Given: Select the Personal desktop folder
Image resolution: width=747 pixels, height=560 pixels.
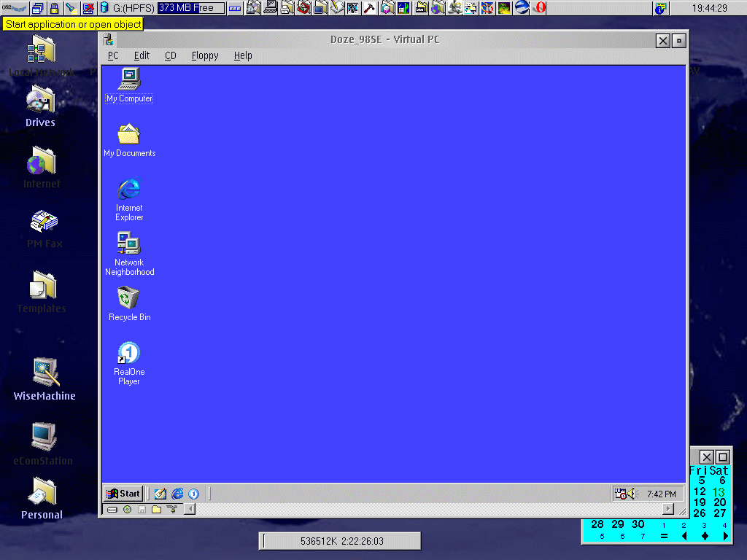Looking at the screenshot, I should tap(42, 498).
